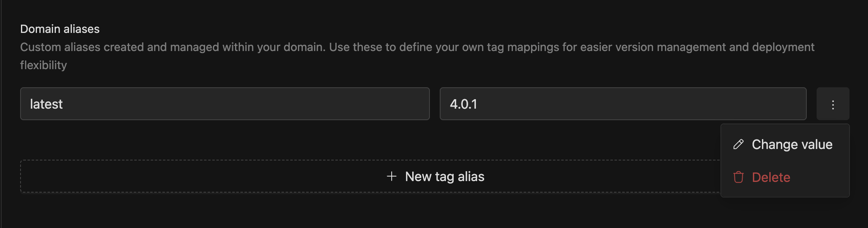Click the "4.0.1" version number text
868x228 pixels.
[464, 104]
